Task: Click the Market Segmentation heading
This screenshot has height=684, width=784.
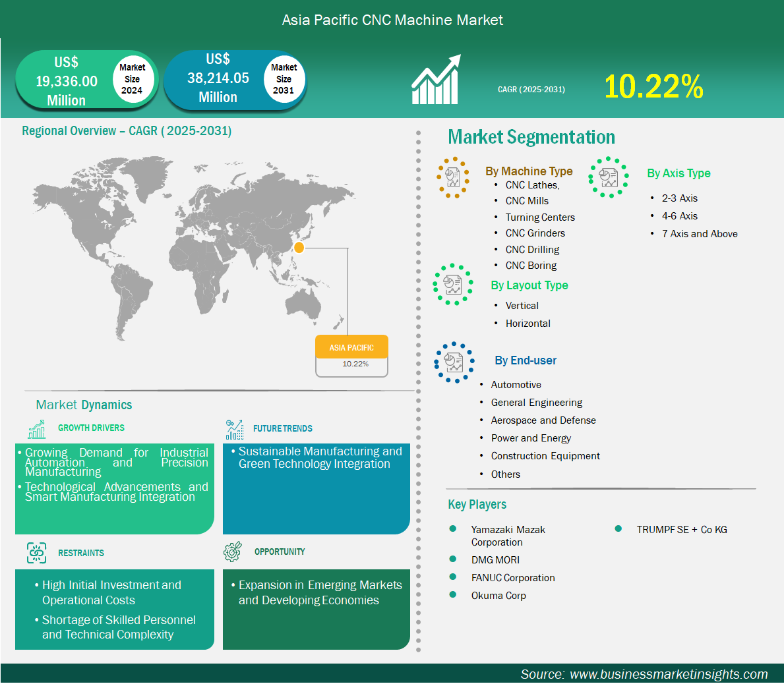Action: click(x=531, y=137)
